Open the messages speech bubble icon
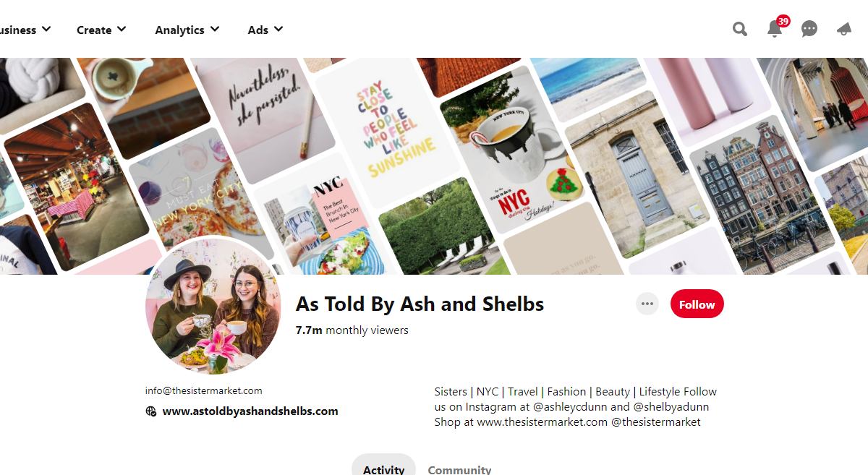This screenshot has width=868, height=475. coord(809,30)
